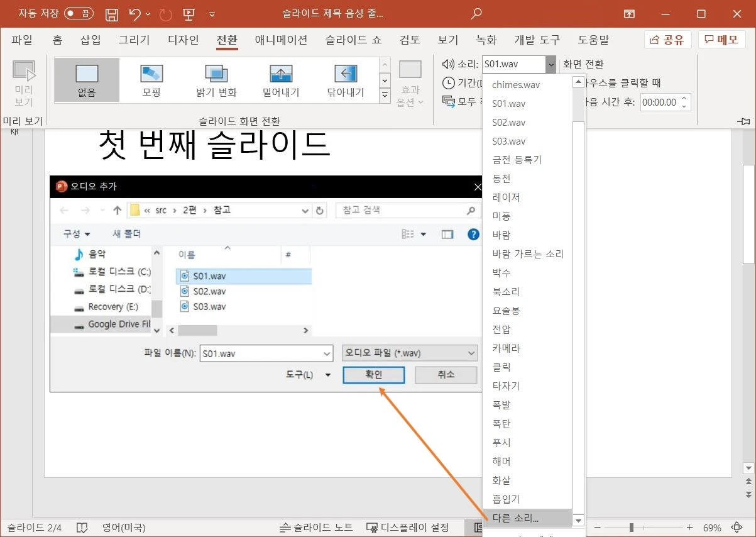The width and height of the screenshot is (756, 537).
Task: Select S03.wav file in the dialog
Action: [209, 306]
